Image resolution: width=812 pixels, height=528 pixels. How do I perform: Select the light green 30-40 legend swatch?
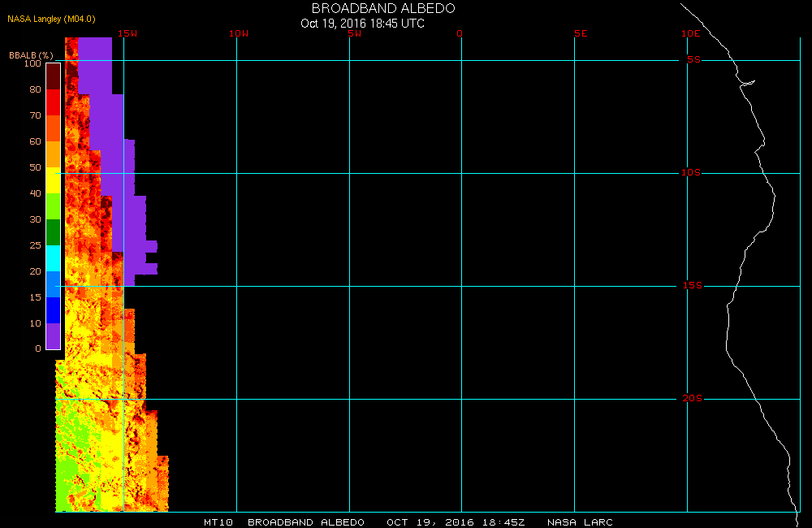(54, 206)
